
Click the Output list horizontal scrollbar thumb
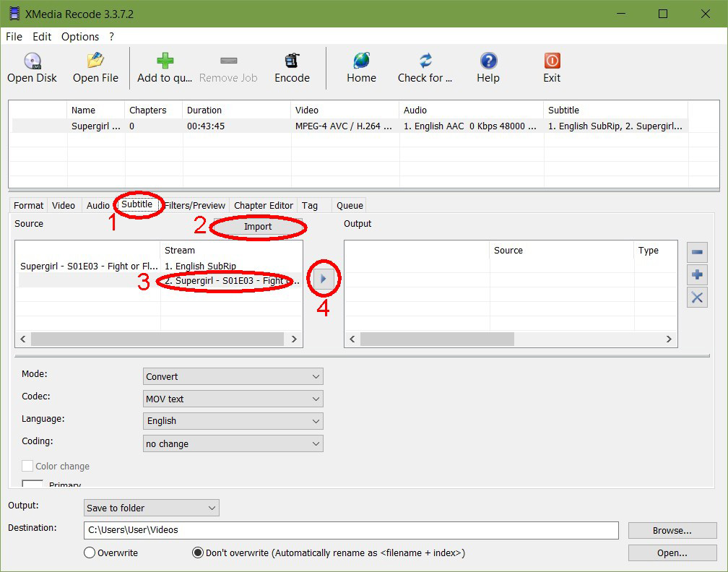point(438,339)
